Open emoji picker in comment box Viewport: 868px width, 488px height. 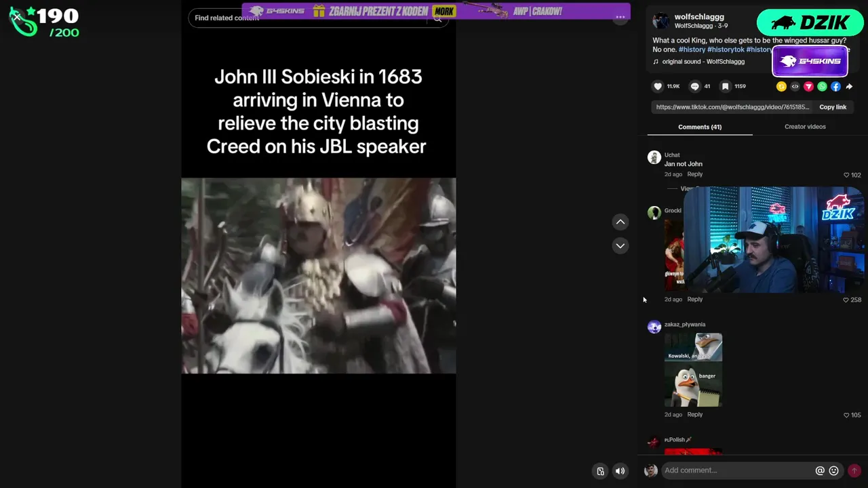click(834, 470)
